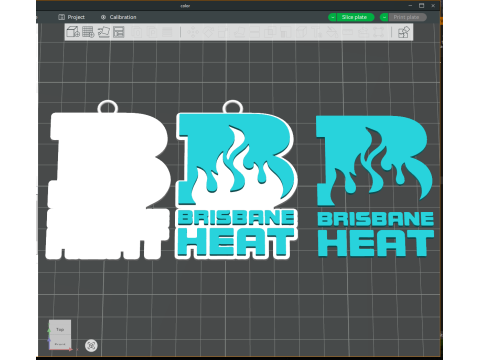Screen dimensions: 480x360
Task: Click the Arrange all objects icon
Action: pyautogui.click(x=118, y=32)
